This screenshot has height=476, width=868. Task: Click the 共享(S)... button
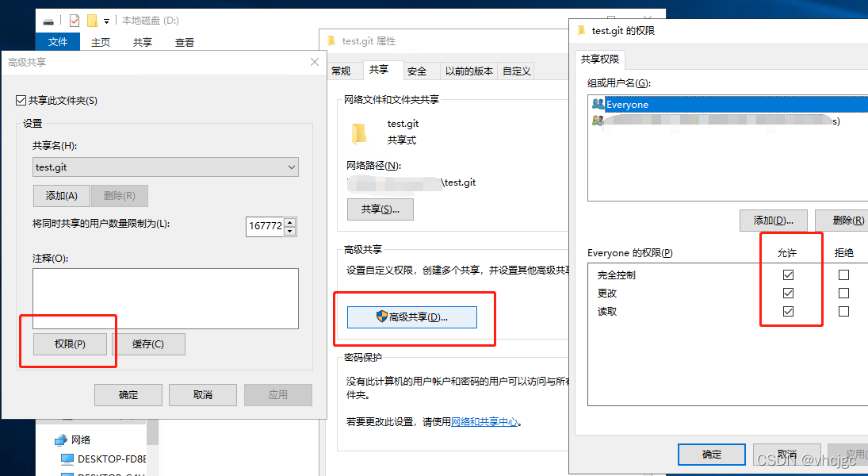pyautogui.click(x=380, y=209)
